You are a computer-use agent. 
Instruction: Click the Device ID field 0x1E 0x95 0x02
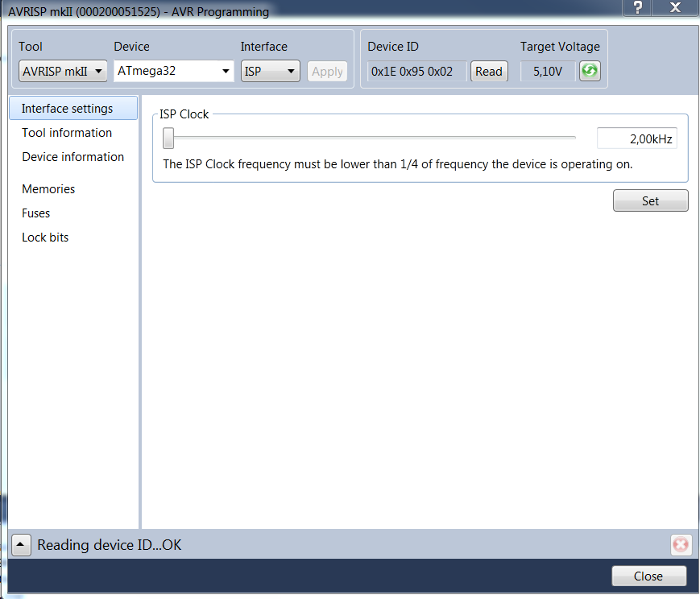click(x=417, y=71)
